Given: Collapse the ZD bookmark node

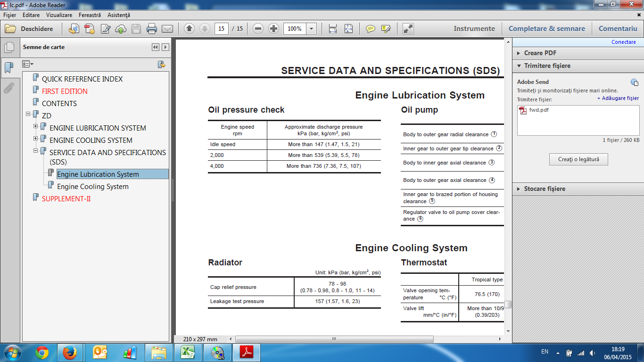Looking at the screenshot, I should coord(28,115).
